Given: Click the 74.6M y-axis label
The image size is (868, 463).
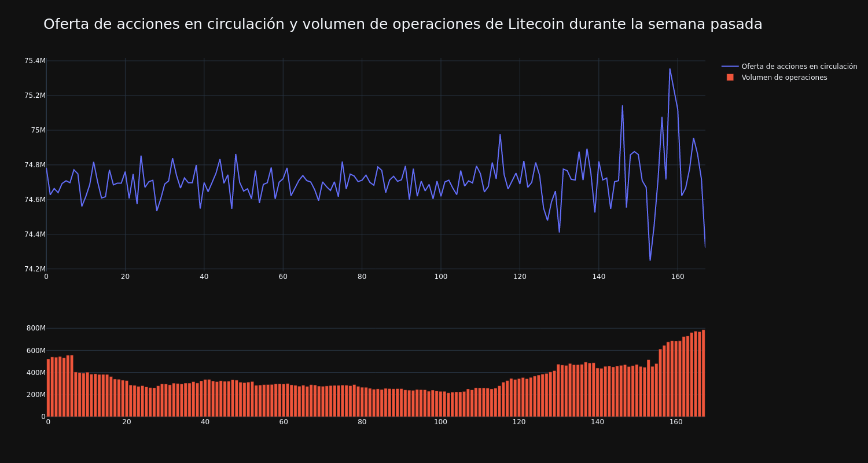Looking at the screenshot, I should point(35,200).
